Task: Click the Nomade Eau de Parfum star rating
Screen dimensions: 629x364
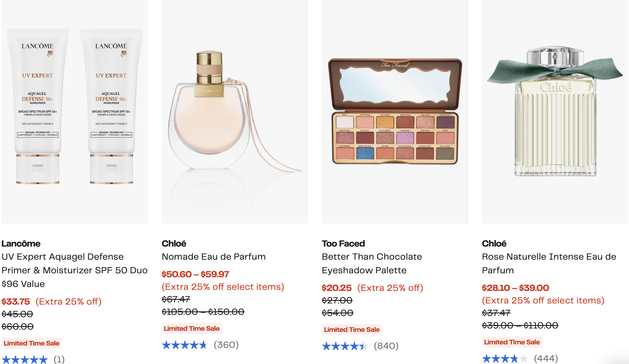Action: [x=184, y=345]
